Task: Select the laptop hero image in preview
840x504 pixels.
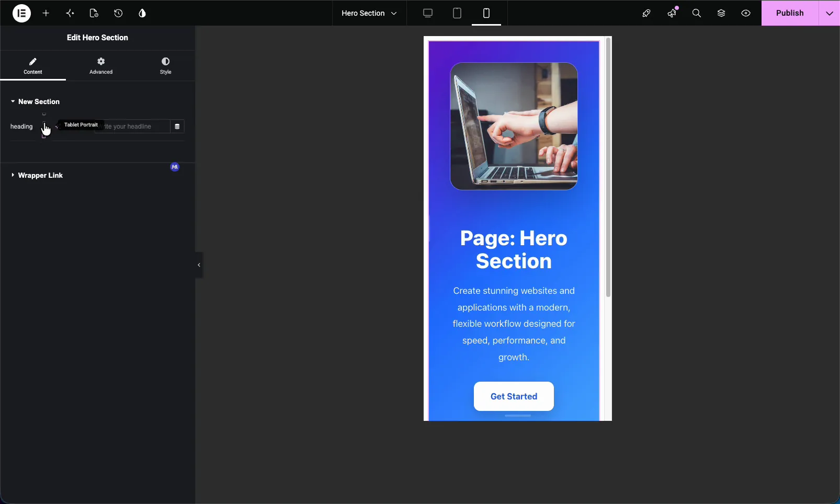Action: 514,126
